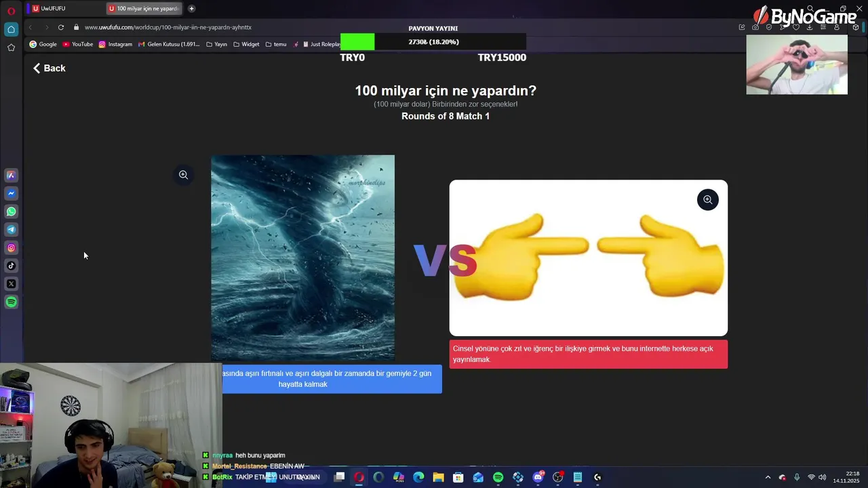Screen dimensions: 868x488
Task: Open the Opera sidebar home button
Action: point(11,29)
